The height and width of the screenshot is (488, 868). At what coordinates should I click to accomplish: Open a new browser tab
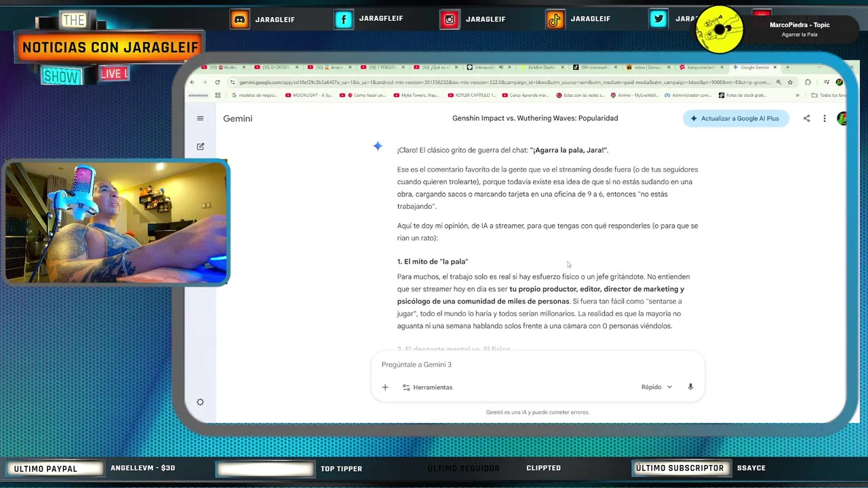pyautogui.click(x=787, y=67)
